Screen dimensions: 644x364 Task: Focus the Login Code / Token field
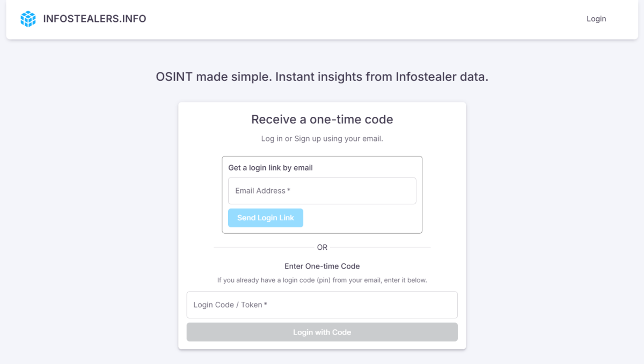(x=322, y=305)
